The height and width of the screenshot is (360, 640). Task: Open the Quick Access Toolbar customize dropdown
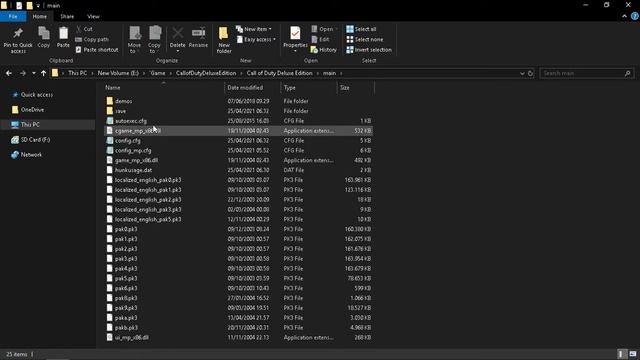38,6
